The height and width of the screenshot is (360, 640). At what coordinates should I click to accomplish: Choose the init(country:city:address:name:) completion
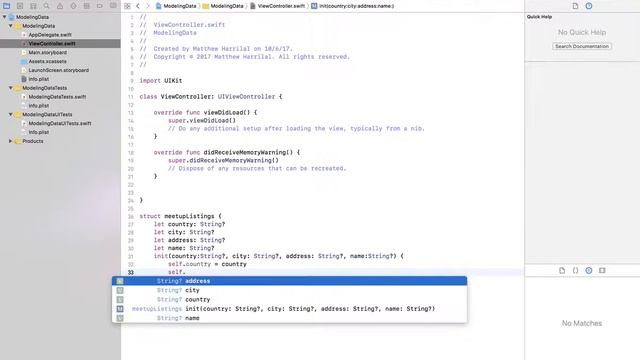click(289, 309)
